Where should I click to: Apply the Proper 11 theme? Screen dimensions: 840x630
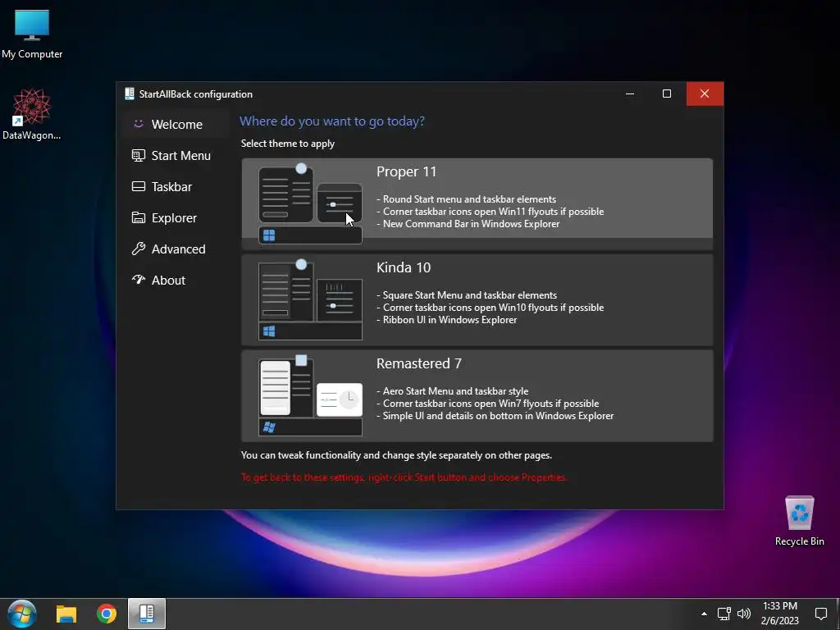point(477,203)
